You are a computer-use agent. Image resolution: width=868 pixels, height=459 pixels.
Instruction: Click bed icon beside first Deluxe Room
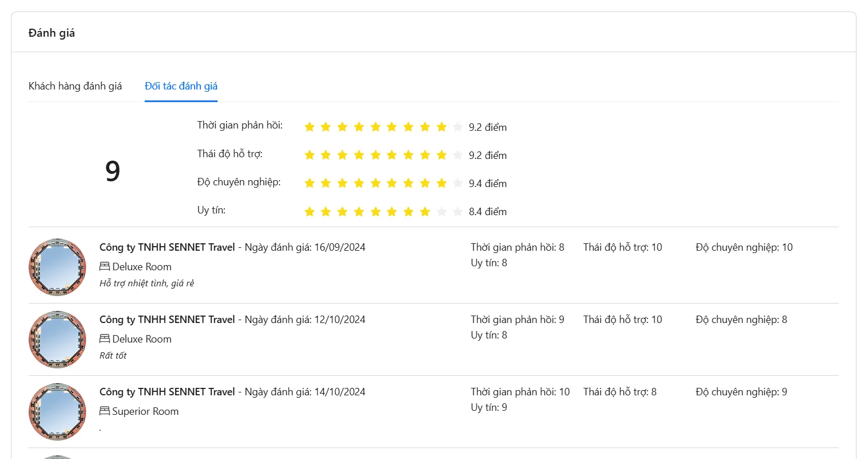tap(104, 267)
